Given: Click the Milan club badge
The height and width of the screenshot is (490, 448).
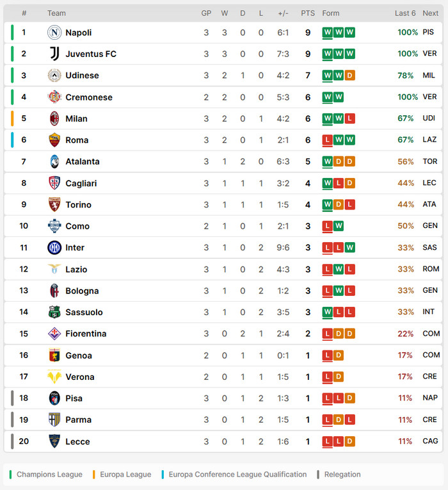Looking at the screenshot, I should click(54, 118).
